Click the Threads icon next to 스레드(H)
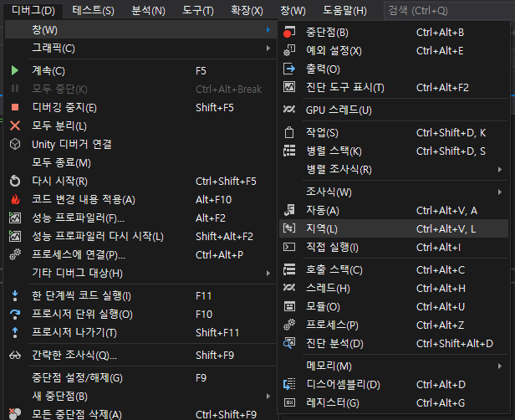The height and width of the screenshot is (420, 515). (289, 288)
